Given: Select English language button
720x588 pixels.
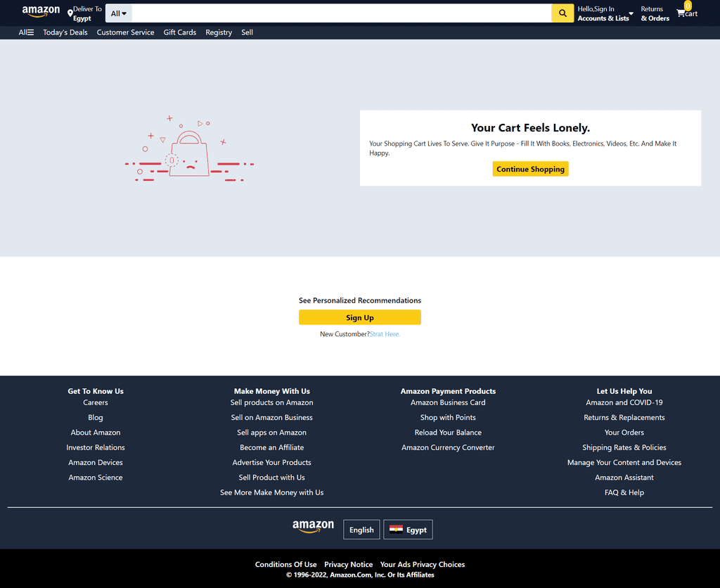Looking at the screenshot, I should [x=361, y=530].
